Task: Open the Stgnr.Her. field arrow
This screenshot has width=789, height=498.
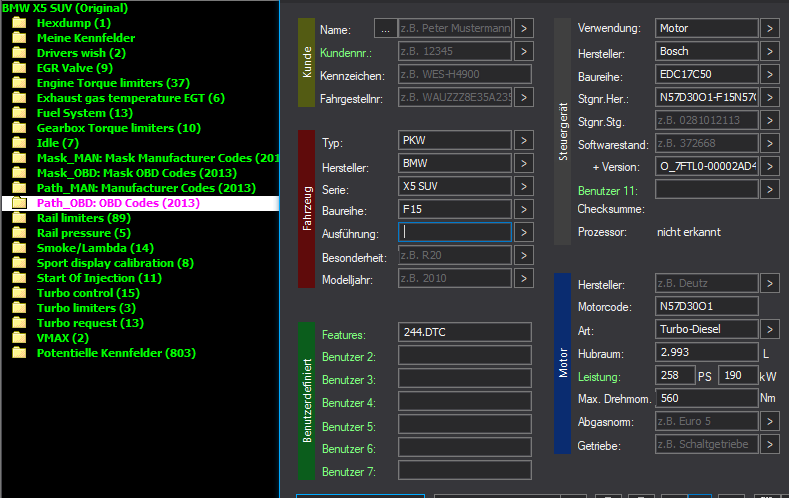Action: 770,98
